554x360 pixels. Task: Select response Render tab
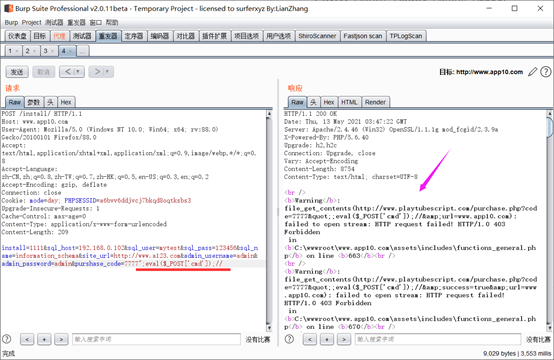pos(376,102)
